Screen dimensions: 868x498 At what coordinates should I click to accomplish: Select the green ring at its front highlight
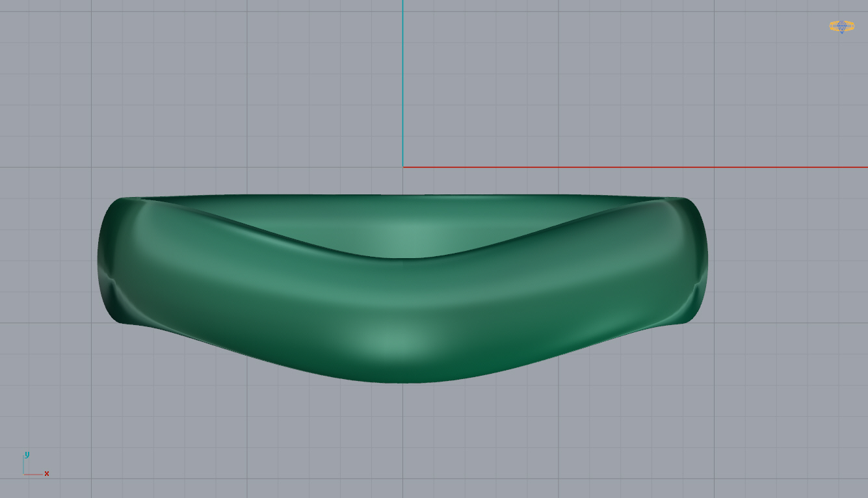[390, 339]
